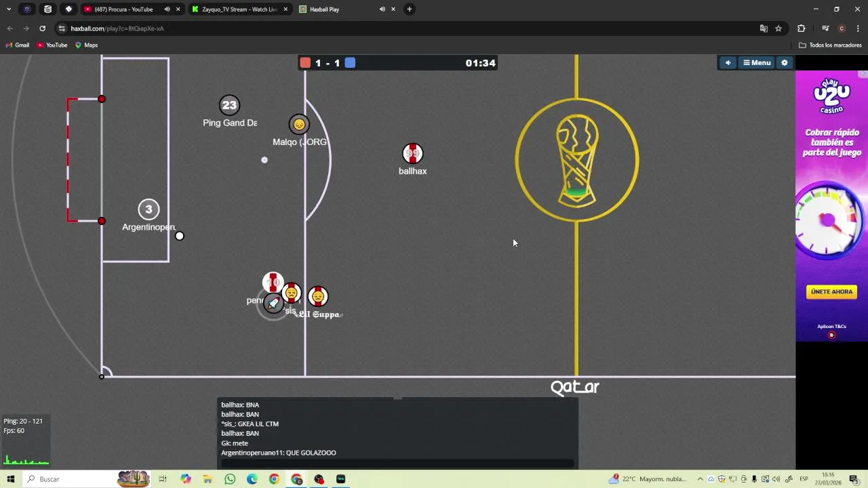The image size is (868, 488).
Task: Select the Haxball Play tab
Action: (324, 9)
